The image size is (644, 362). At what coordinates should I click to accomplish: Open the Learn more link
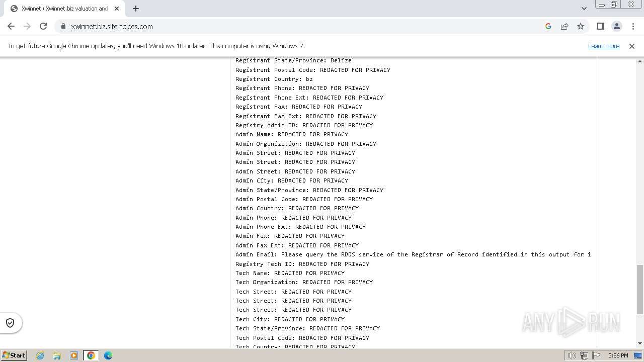[604, 46]
